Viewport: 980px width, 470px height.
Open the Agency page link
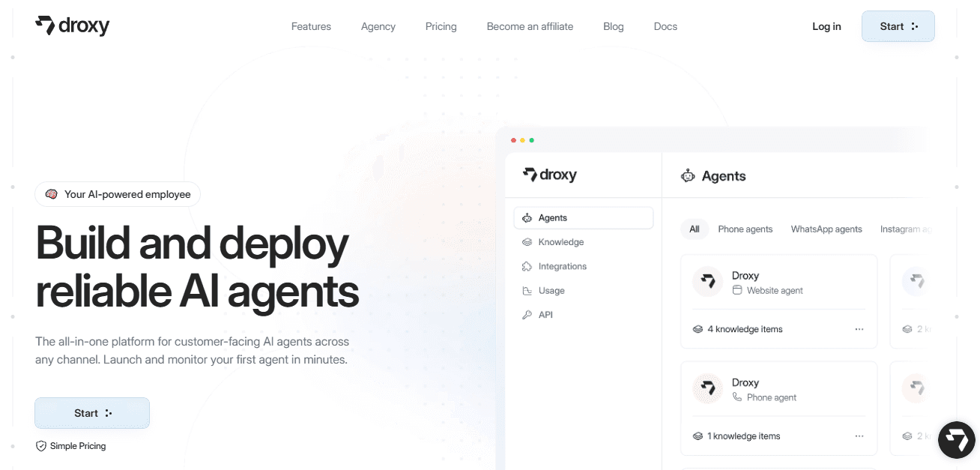pyautogui.click(x=378, y=26)
